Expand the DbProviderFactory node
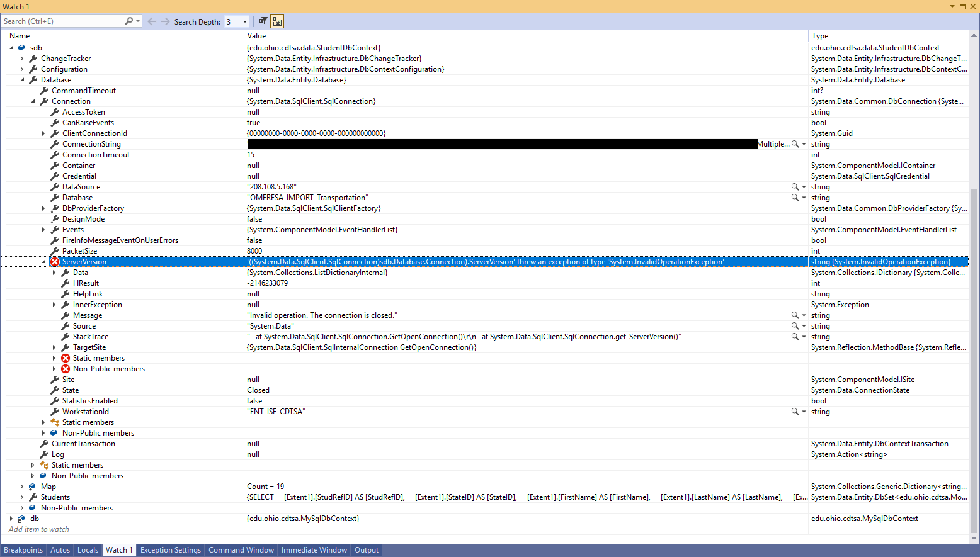The image size is (980, 557). click(x=43, y=208)
